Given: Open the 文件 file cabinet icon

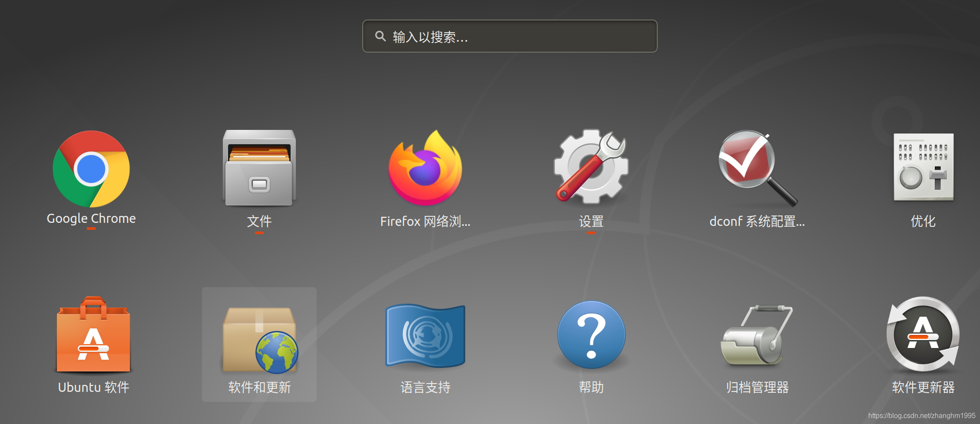Looking at the screenshot, I should pyautogui.click(x=259, y=168).
